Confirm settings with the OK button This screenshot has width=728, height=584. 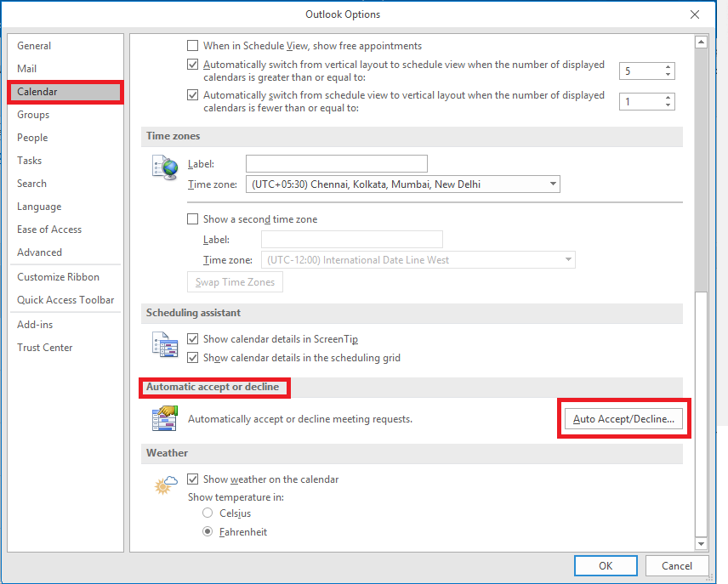click(606, 565)
